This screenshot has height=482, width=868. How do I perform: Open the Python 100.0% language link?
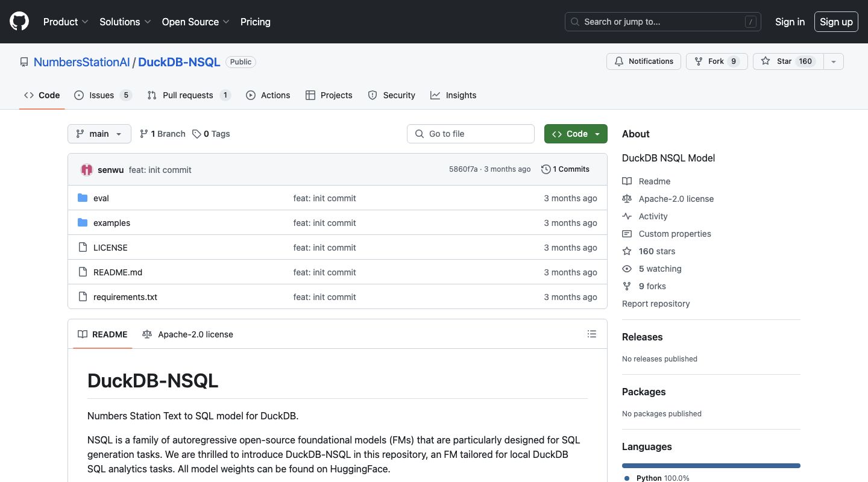pos(656,478)
